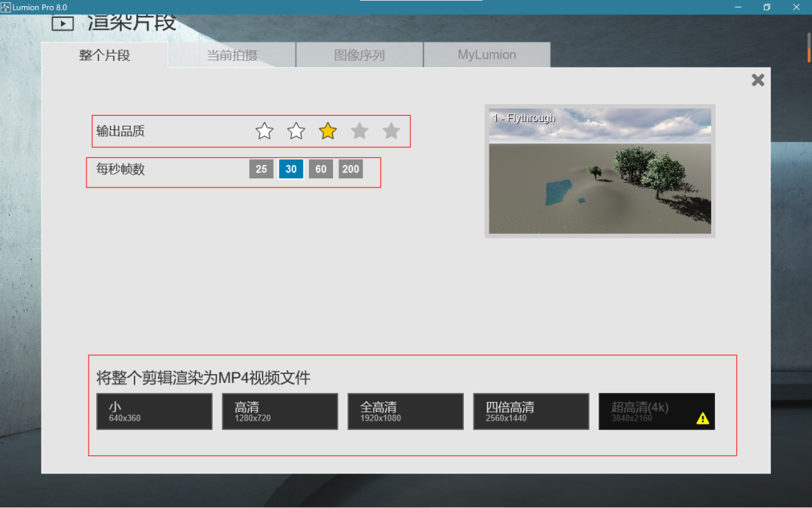Restore down the Lumion Pro window
This screenshot has height=508, width=812.
767,8
